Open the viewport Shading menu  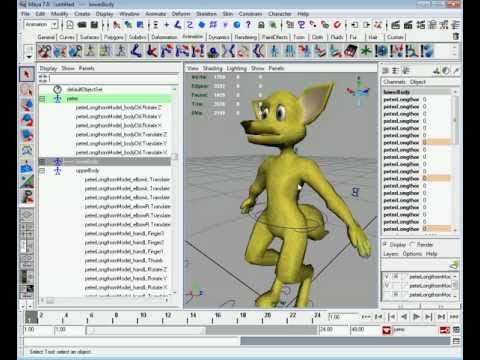[212, 68]
